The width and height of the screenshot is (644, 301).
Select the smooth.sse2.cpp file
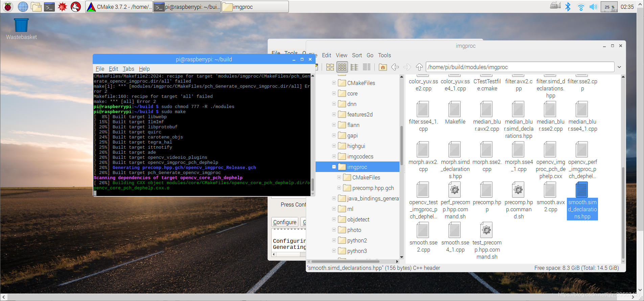coord(423,237)
